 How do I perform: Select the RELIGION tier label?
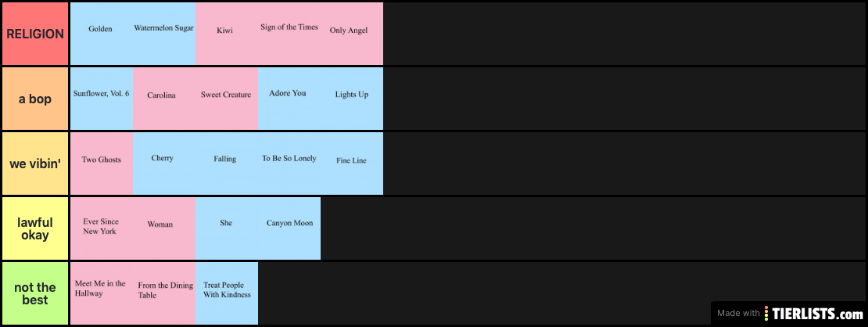(35, 34)
